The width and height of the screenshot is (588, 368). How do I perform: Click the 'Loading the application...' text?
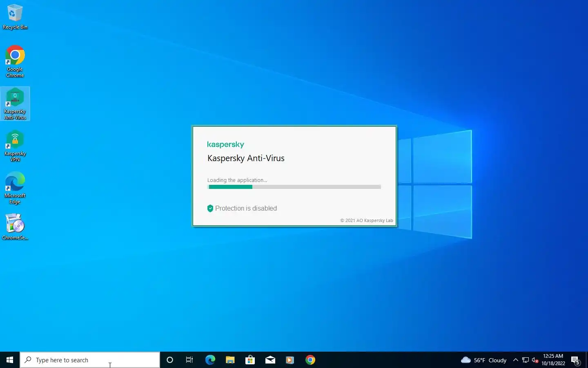(x=237, y=180)
